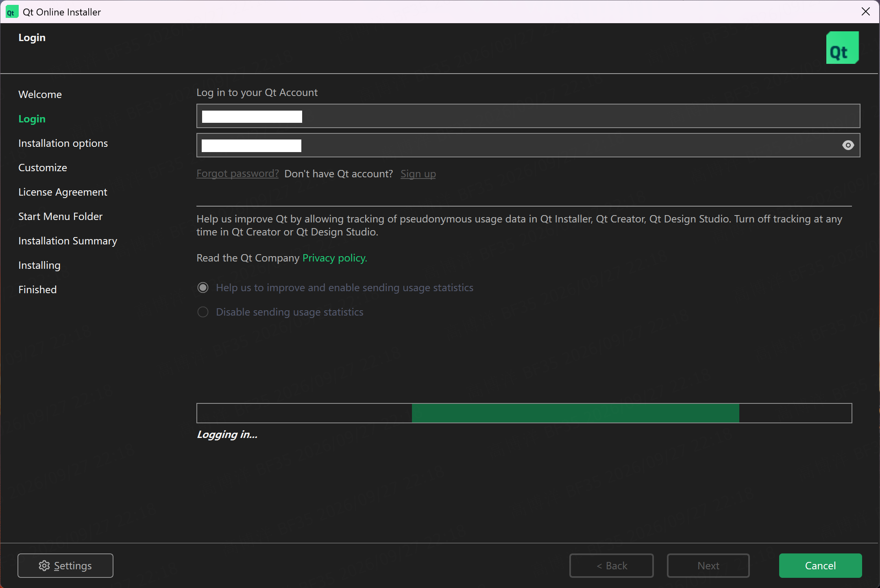The width and height of the screenshot is (880, 588).
Task: Go to Installation options step
Action: (x=63, y=143)
